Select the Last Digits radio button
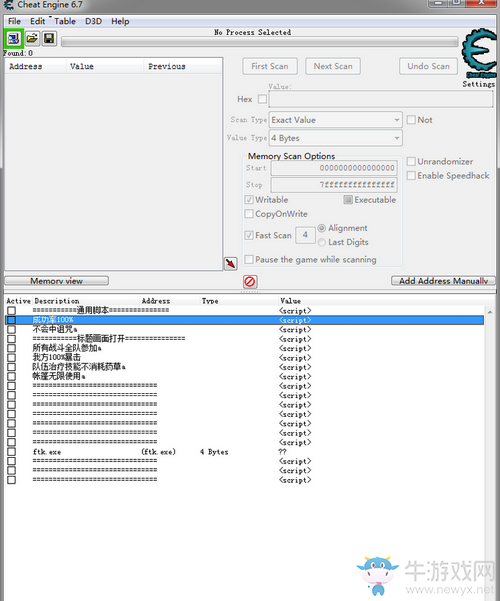500x601 pixels. [x=322, y=242]
